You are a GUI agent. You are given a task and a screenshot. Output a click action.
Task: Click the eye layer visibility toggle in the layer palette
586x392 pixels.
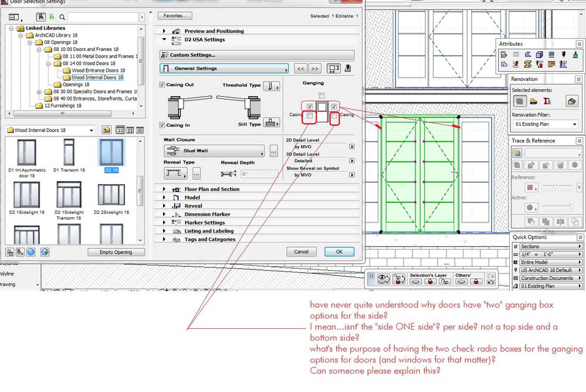[384, 279]
